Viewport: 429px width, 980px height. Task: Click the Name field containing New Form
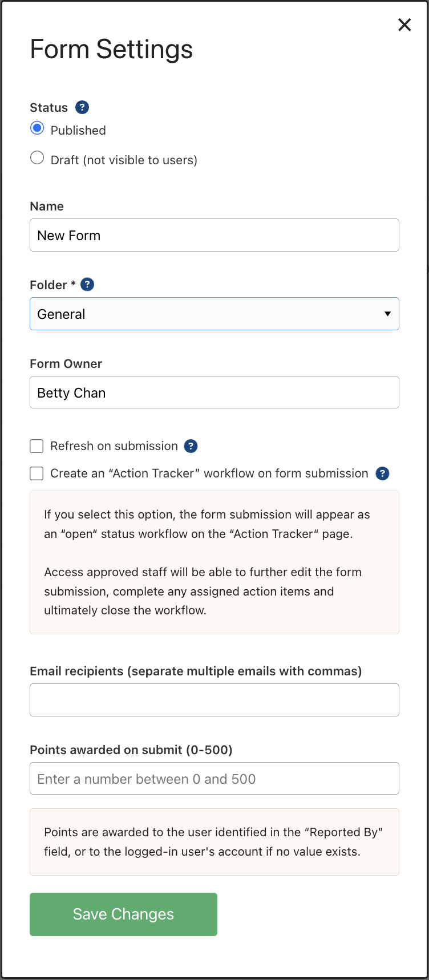[214, 235]
